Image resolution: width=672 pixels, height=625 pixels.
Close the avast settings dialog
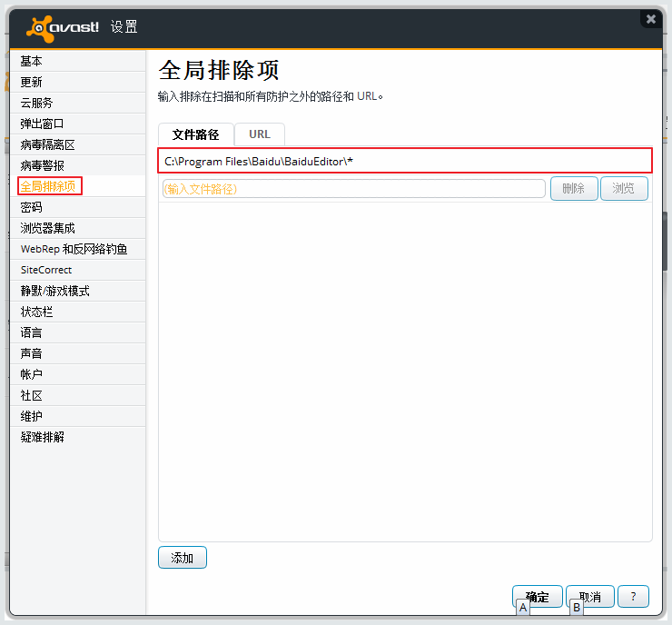(651, 19)
